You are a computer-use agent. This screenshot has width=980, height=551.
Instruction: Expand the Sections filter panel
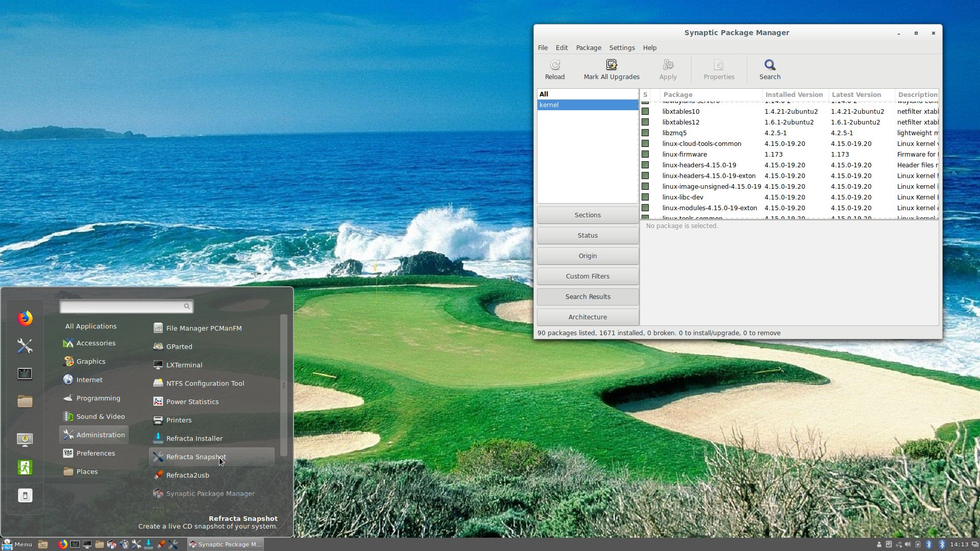click(587, 215)
